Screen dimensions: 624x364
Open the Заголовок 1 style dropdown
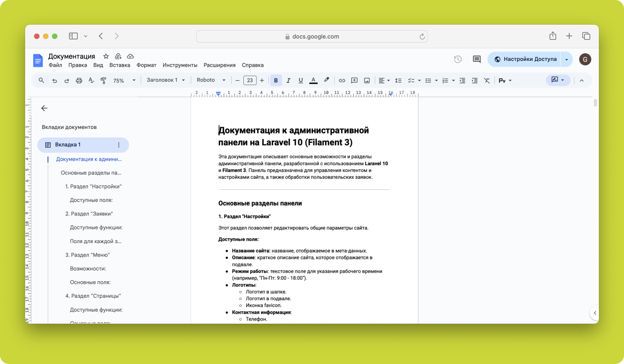[166, 80]
